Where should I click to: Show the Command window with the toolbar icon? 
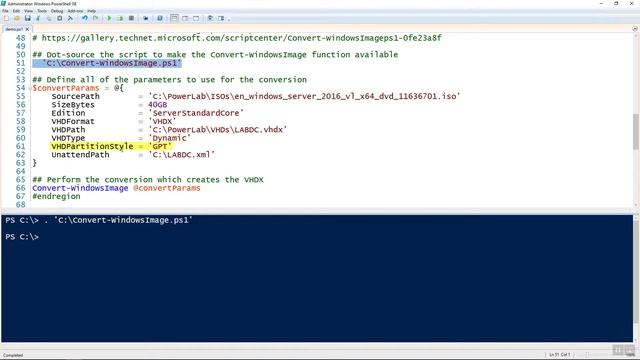click(x=210, y=18)
